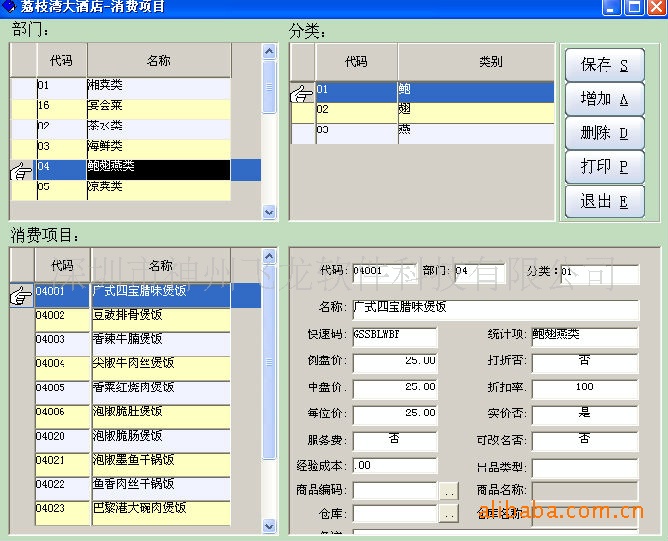Image resolution: width=668 pixels, height=541 pixels.
Task: Click scroll down arrow of 消费项目 list
Action: (x=269, y=526)
